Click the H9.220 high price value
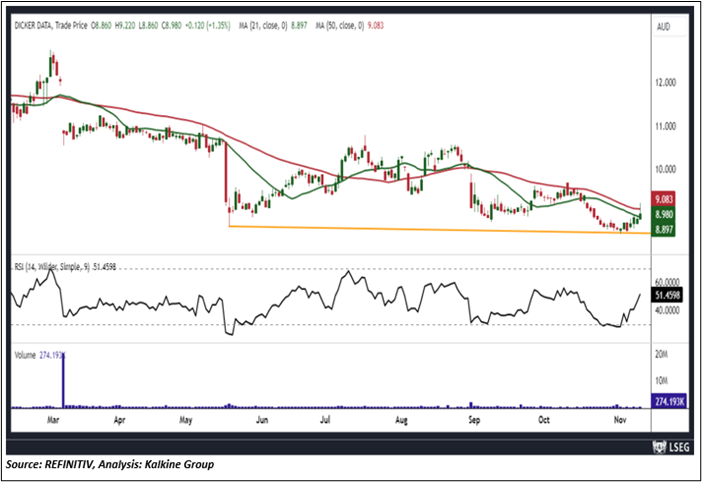The height and width of the screenshot is (482, 702). coord(125,26)
